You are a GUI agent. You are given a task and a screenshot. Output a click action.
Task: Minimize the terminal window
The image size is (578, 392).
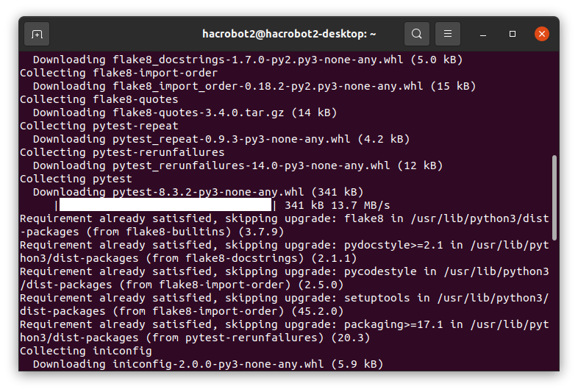coord(483,35)
